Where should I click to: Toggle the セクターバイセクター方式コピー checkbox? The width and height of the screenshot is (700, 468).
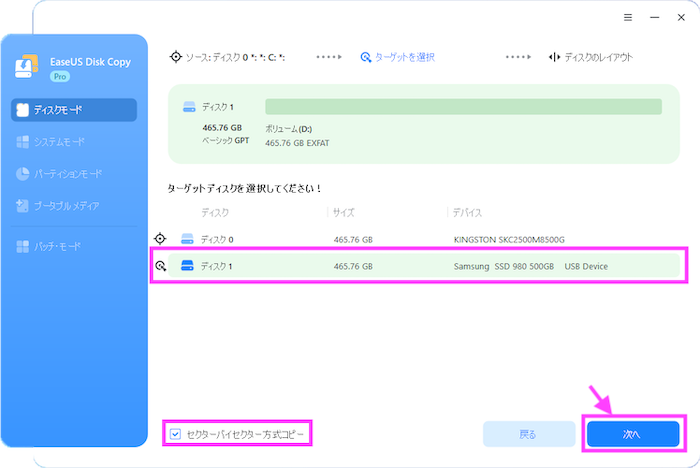(x=175, y=434)
